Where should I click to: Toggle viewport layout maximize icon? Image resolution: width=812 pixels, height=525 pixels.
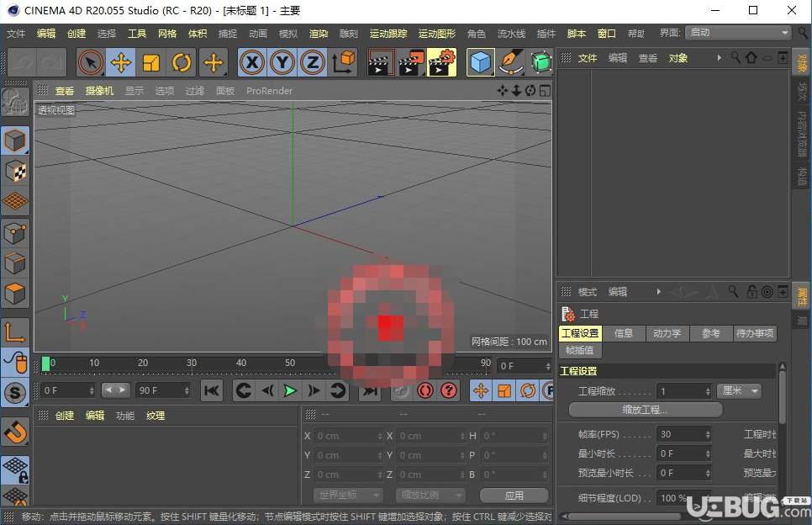pos(545,91)
